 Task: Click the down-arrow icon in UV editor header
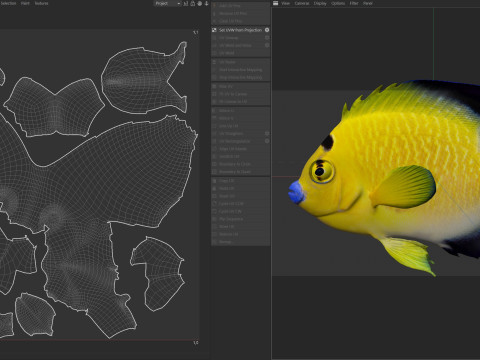coord(206,3)
